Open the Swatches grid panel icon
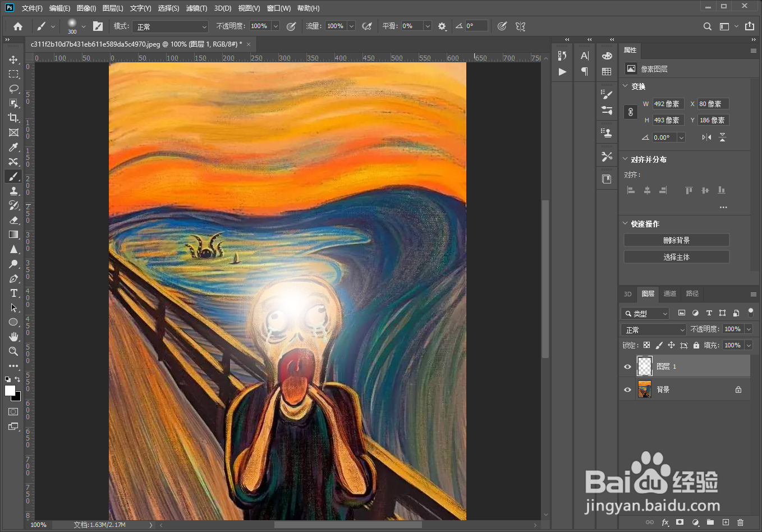 coord(607,71)
